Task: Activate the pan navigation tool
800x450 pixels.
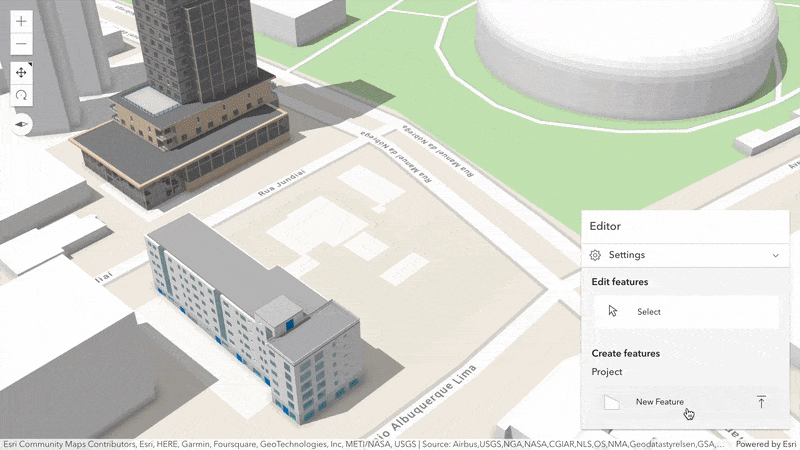Action: (21, 72)
